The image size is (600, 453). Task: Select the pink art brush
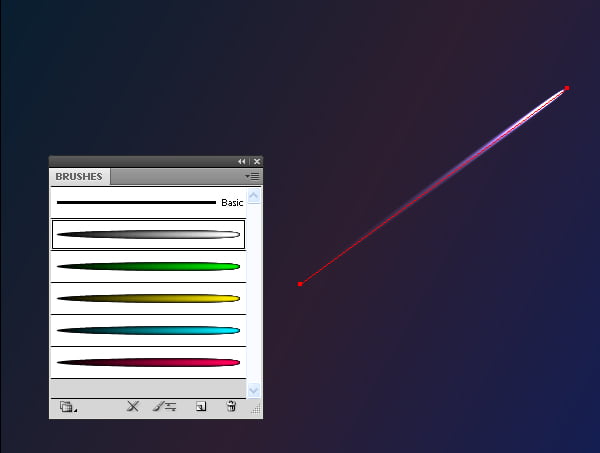(x=148, y=363)
